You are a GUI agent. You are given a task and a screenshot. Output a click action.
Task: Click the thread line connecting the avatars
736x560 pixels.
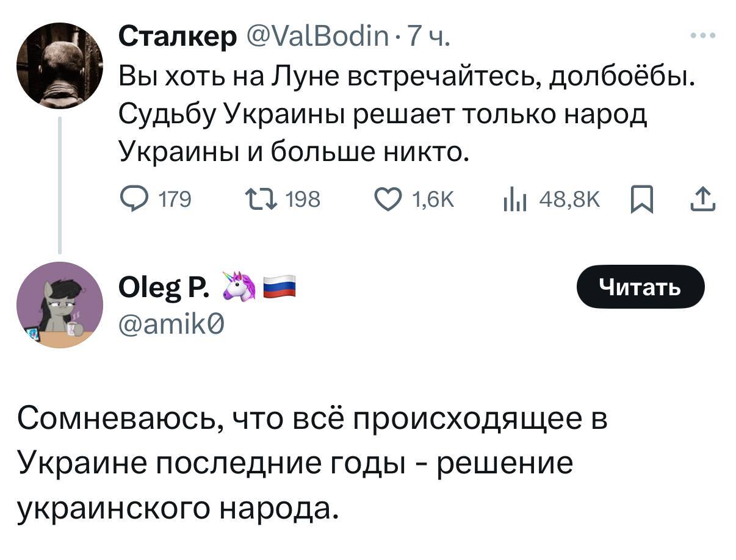59,184
